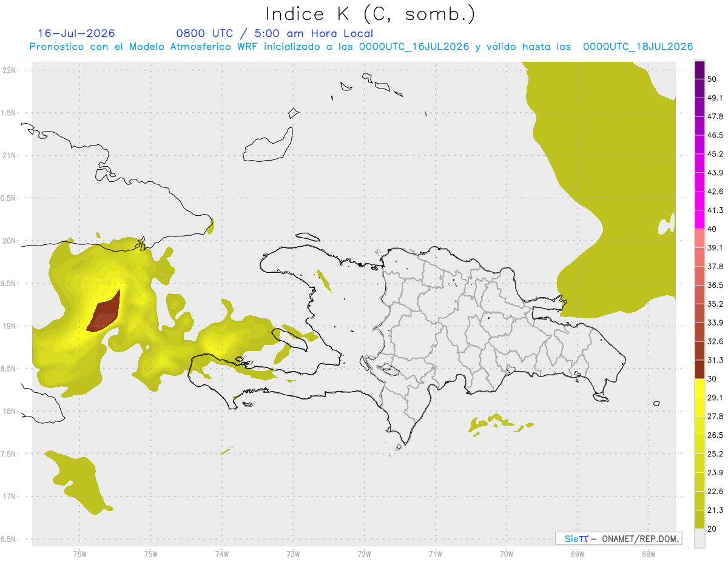Pick the gray swatch below 20

click(699, 538)
